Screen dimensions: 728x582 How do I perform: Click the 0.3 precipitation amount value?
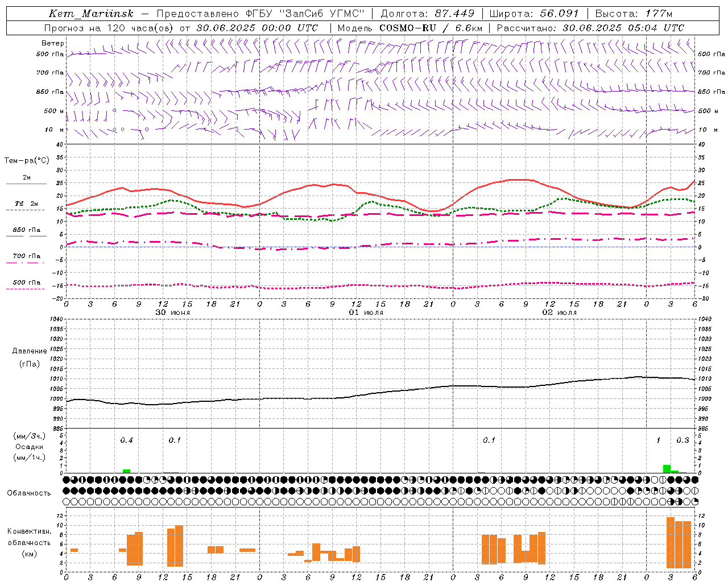(682, 440)
